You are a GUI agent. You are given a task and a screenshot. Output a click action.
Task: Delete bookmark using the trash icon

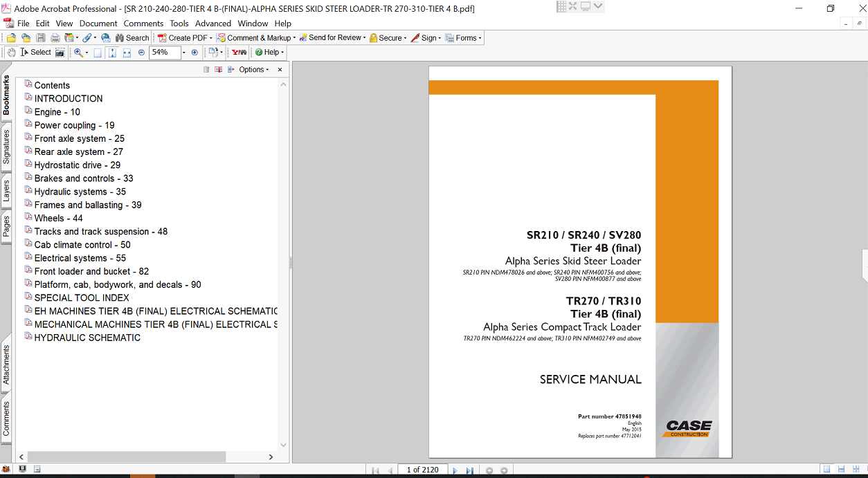(206, 70)
